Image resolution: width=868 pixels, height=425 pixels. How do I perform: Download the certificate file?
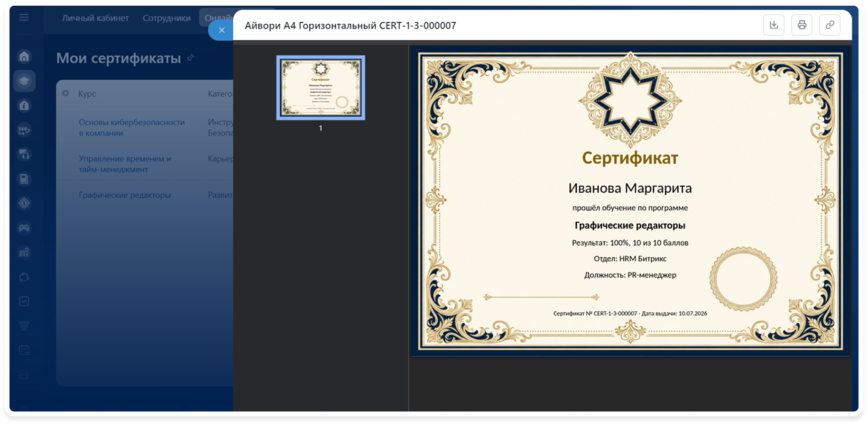pos(774,25)
